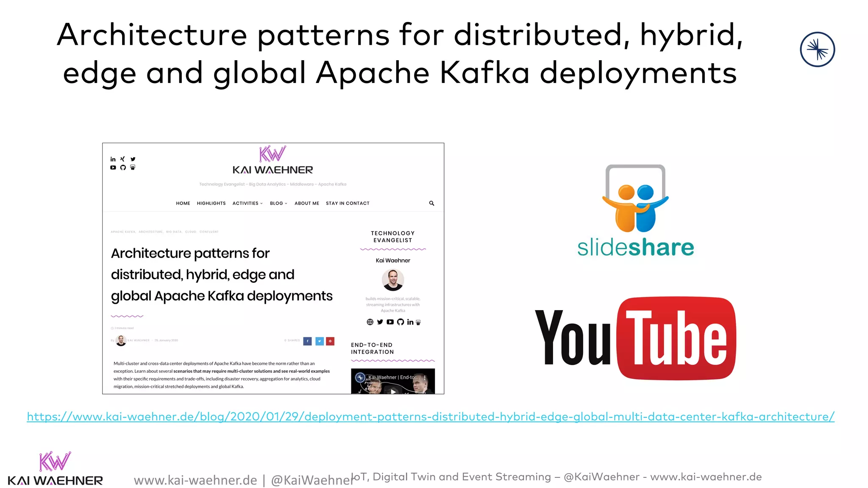Image resolution: width=868 pixels, height=488 pixels.
Task: Click the footer text 'www.kai-waehner.de | @KaiWaehner'
Action: pyautogui.click(x=244, y=480)
